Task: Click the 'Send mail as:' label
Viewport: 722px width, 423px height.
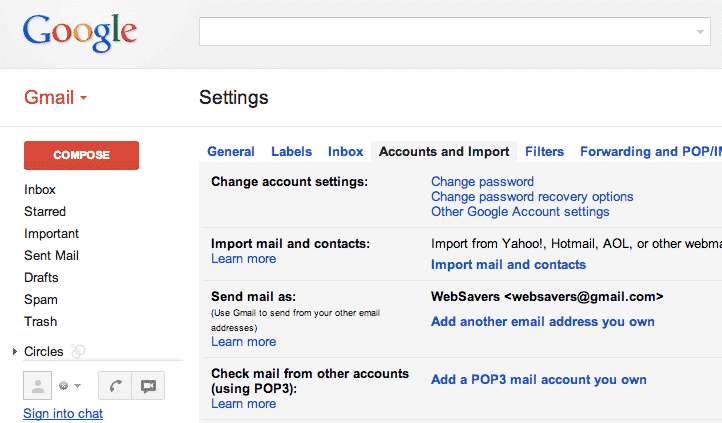Action: 253,296
